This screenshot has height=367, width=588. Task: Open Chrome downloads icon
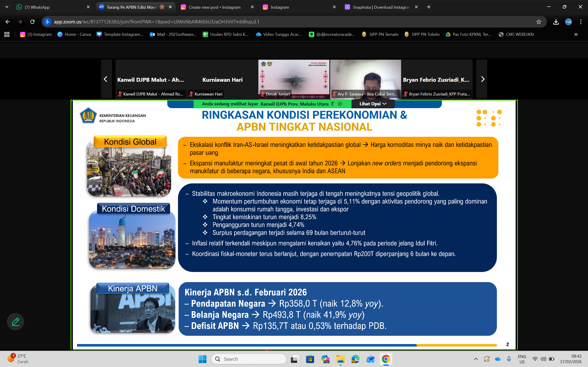tap(556, 22)
